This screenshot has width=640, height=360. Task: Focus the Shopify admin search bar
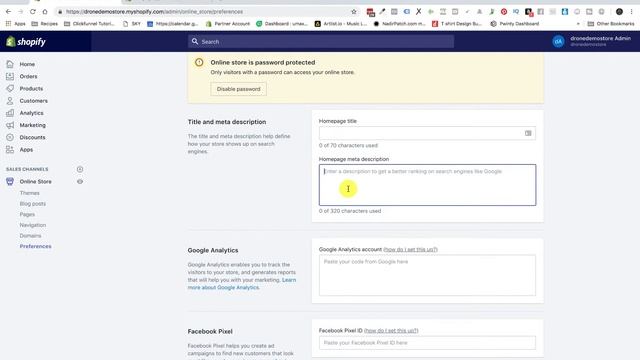tap(321, 42)
